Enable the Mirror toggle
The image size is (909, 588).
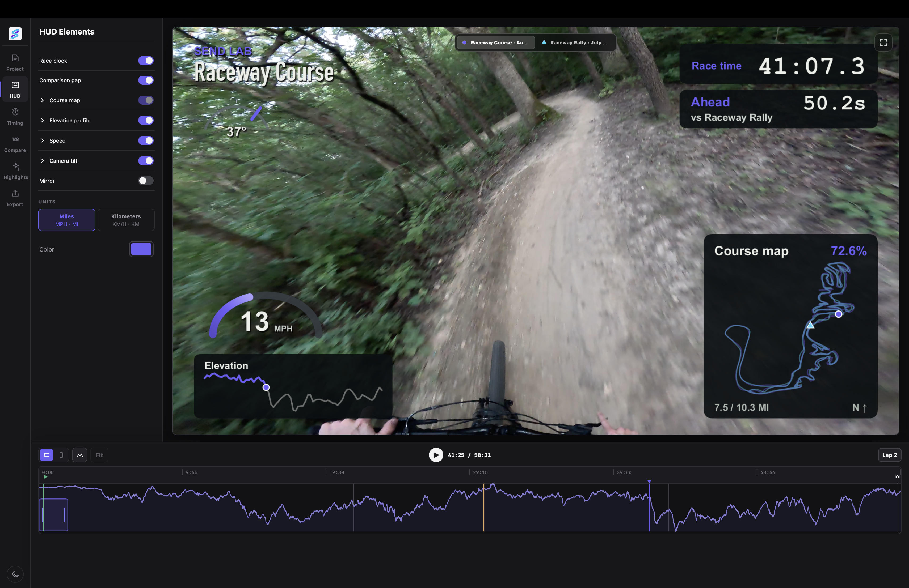145,181
